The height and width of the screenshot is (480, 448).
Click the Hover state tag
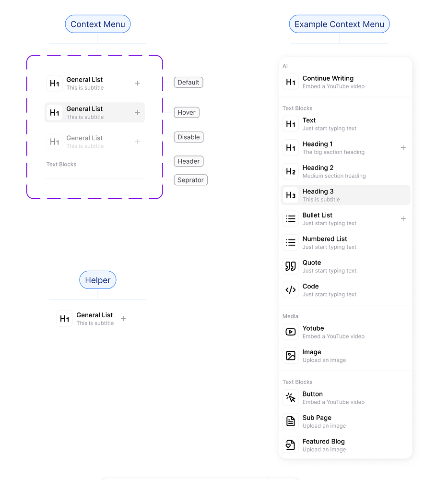[187, 112]
